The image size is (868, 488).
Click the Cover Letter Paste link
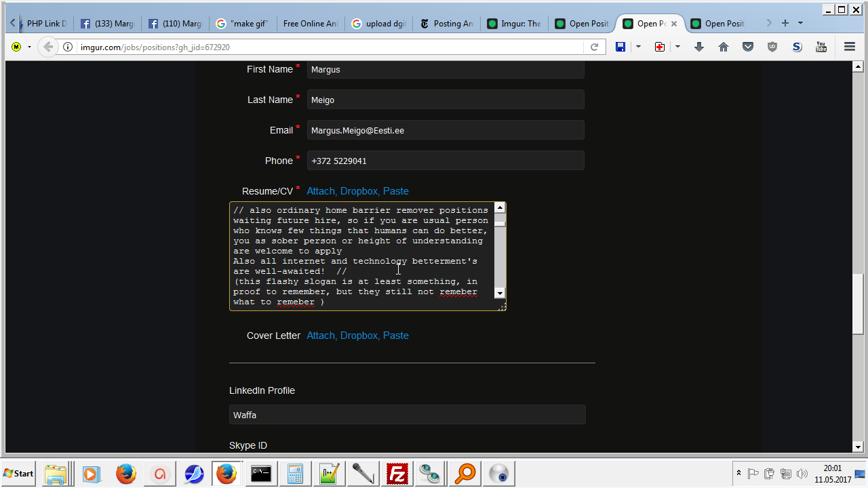click(x=396, y=335)
